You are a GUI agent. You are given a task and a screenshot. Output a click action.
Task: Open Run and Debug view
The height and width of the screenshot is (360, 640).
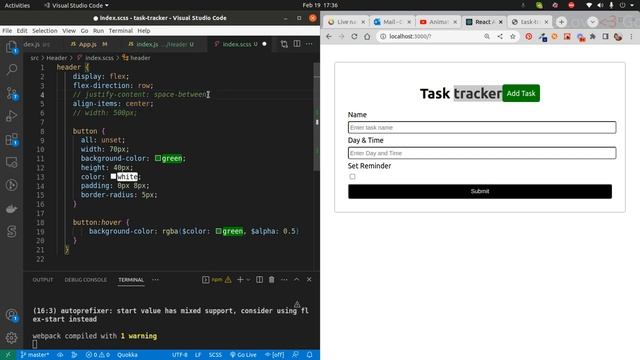click(11, 116)
